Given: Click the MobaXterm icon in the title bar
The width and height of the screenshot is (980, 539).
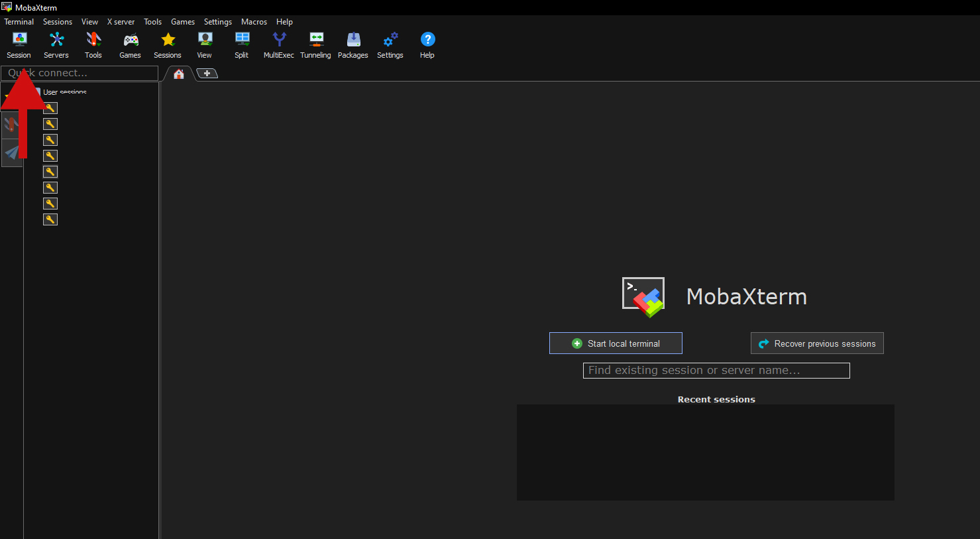Looking at the screenshot, I should [7, 7].
